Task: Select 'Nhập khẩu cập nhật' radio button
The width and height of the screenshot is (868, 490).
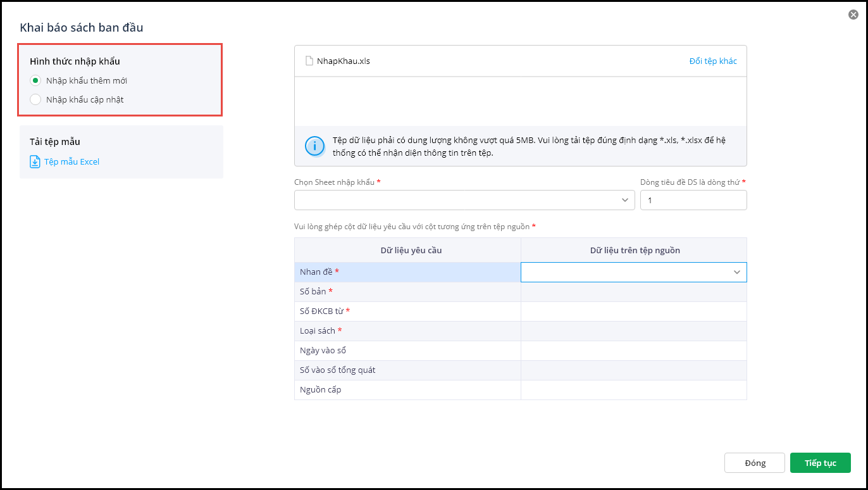Action: pyautogui.click(x=35, y=99)
